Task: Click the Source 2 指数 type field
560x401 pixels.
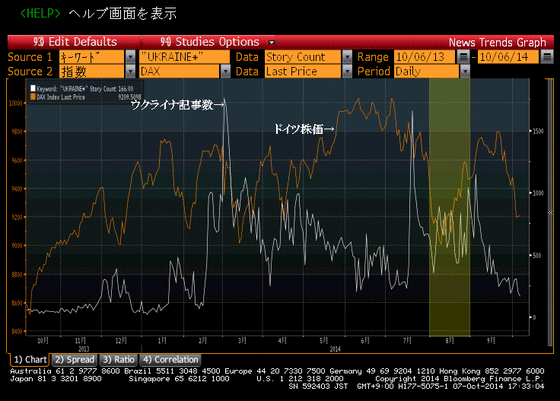Action: coord(91,71)
